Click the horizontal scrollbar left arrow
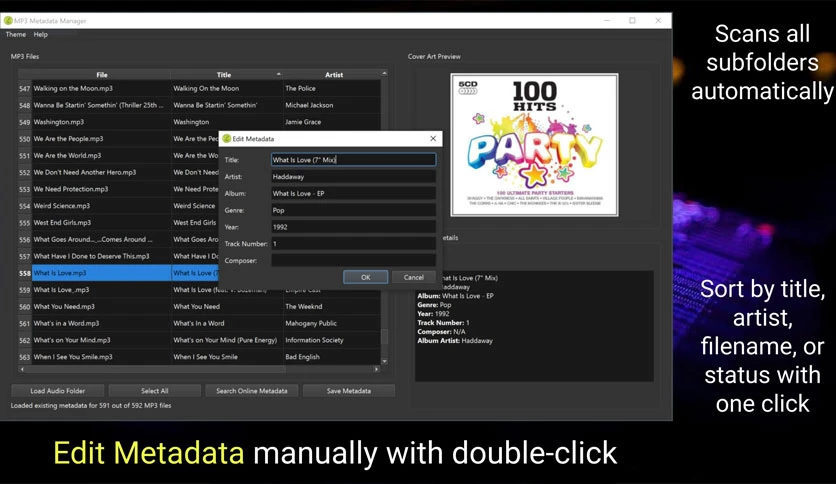The width and height of the screenshot is (836, 484). tap(22, 369)
